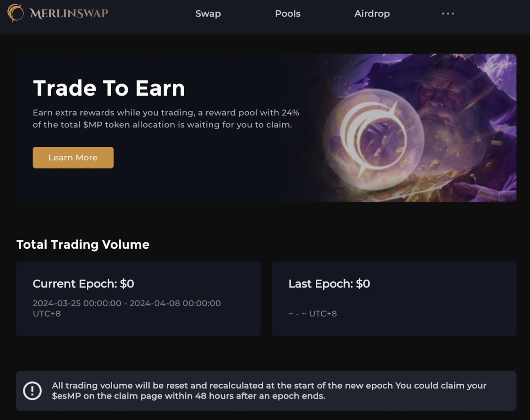
Task: Click the exclamation notice icon
Action: (32, 391)
